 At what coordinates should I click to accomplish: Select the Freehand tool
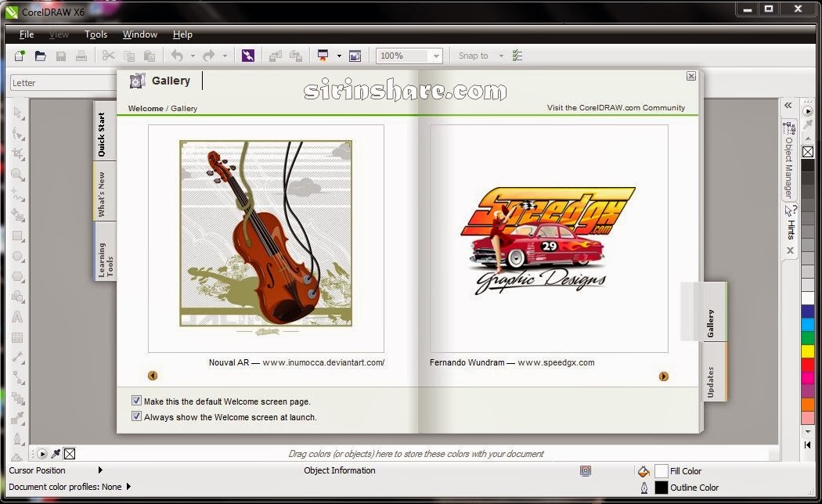click(x=18, y=195)
